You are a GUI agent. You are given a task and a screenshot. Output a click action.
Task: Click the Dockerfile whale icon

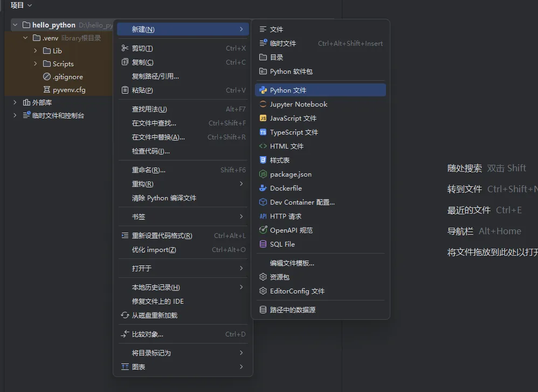pos(263,188)
